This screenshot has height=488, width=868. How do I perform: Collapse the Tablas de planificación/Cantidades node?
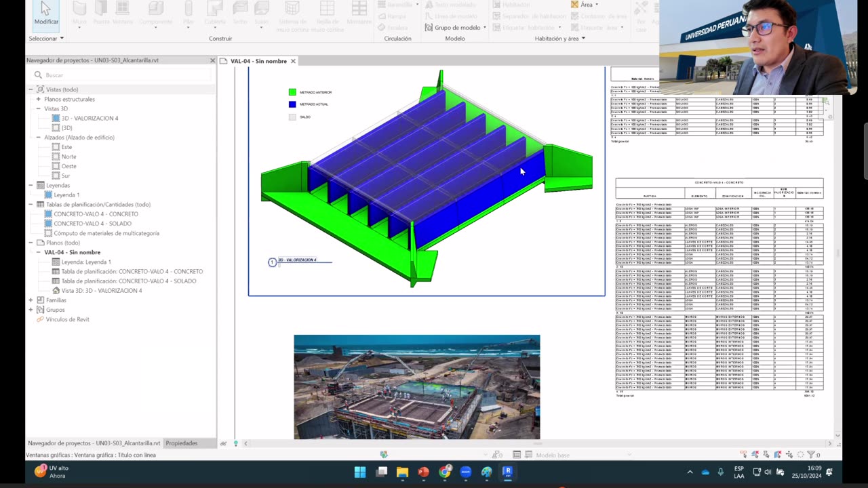[31, 204]
